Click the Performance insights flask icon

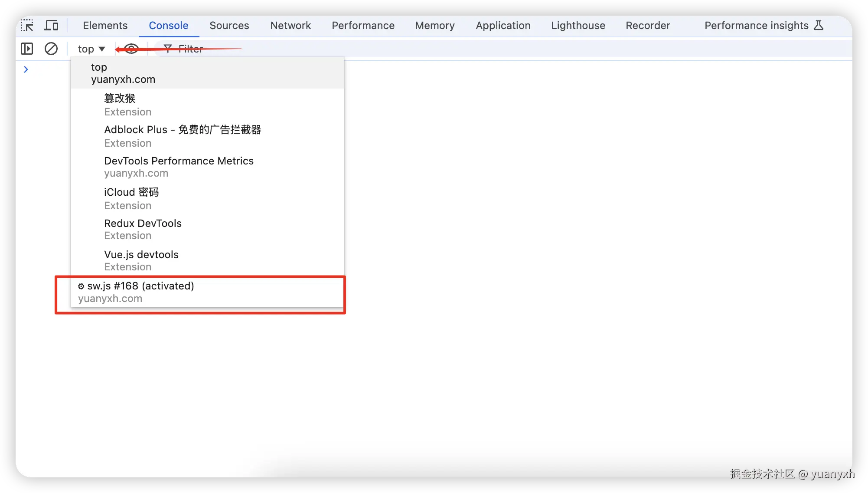[x=819, y=25]
